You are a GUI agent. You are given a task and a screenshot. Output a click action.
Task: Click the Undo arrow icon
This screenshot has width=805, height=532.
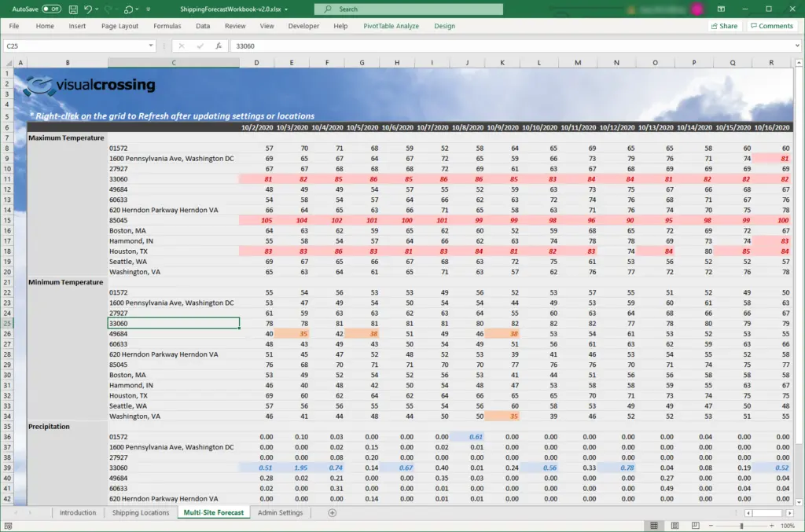click(87, 9)
